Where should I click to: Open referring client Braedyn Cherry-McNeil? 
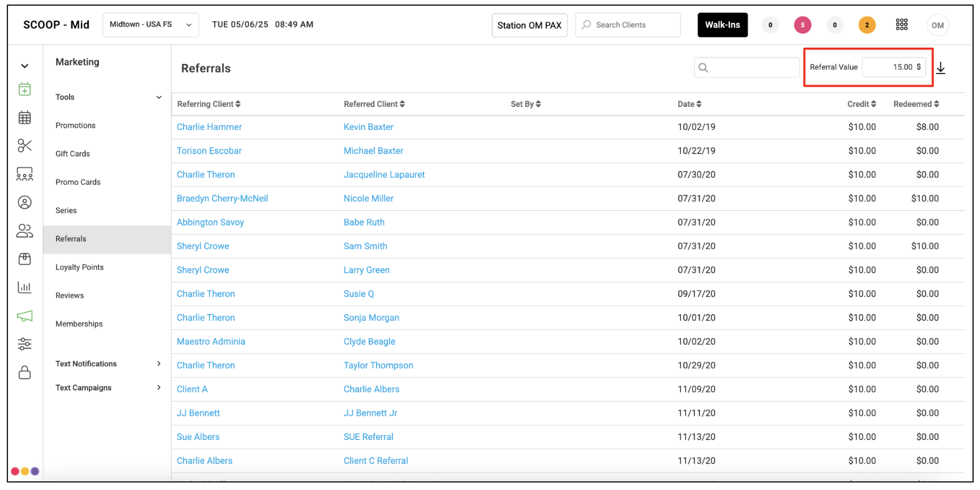(223, 198)
